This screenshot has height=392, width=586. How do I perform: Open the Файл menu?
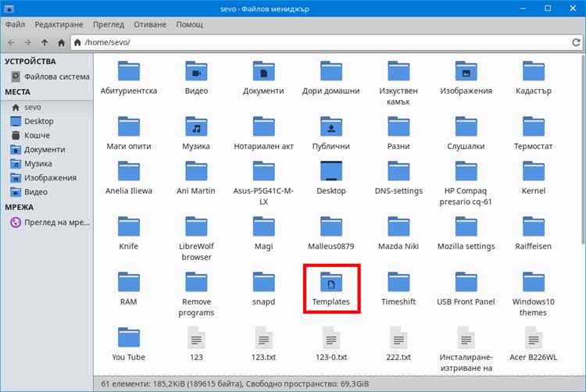pos(16,25)
